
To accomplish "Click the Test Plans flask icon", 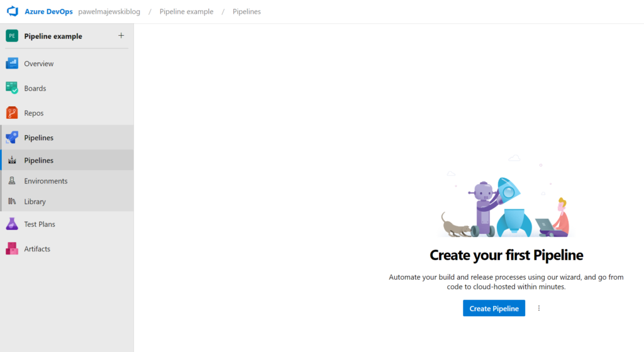I will pyautogui.click(x=12, y=224).
